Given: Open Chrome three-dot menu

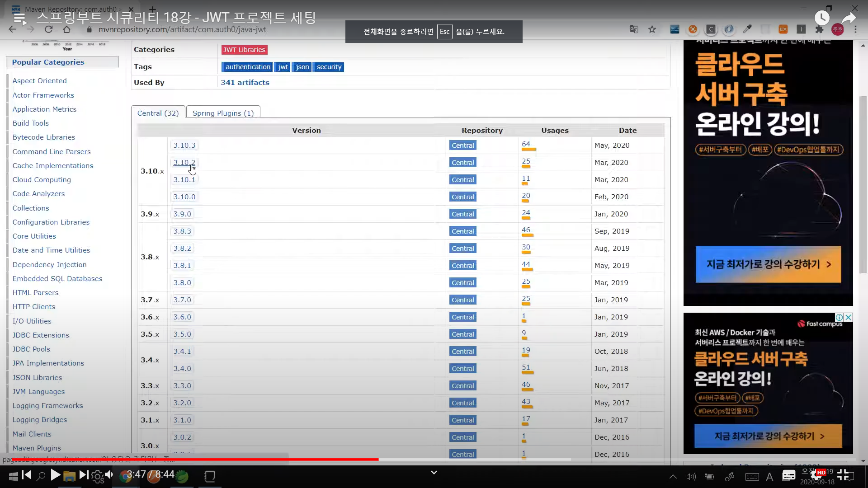Looking at the screenshot, I should click(855, 29).
